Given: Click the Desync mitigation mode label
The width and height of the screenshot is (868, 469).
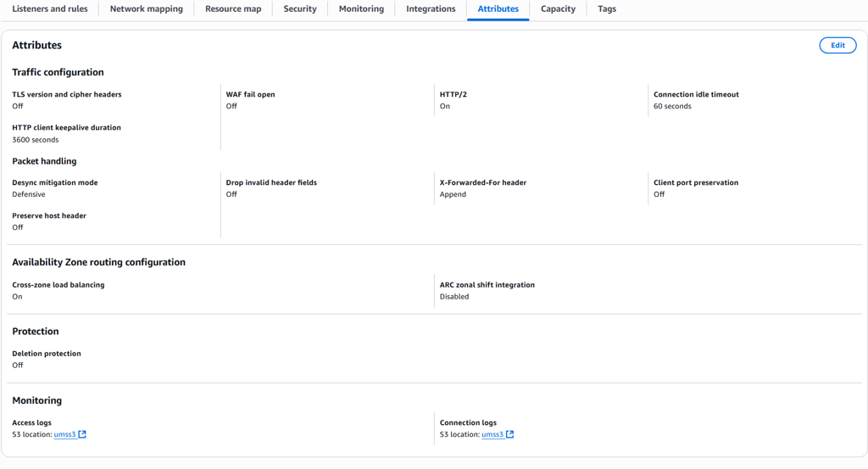Looking at the screenshot, I should point(55,182).
